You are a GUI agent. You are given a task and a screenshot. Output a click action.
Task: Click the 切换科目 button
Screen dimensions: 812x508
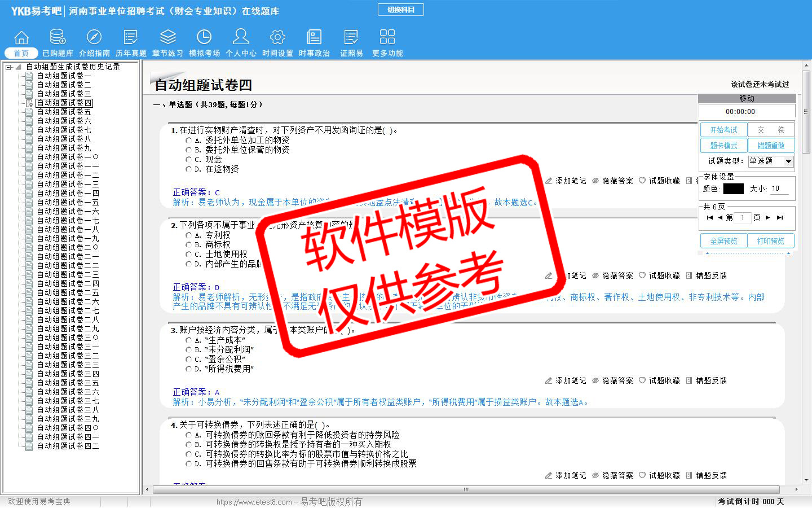(400, 10)
